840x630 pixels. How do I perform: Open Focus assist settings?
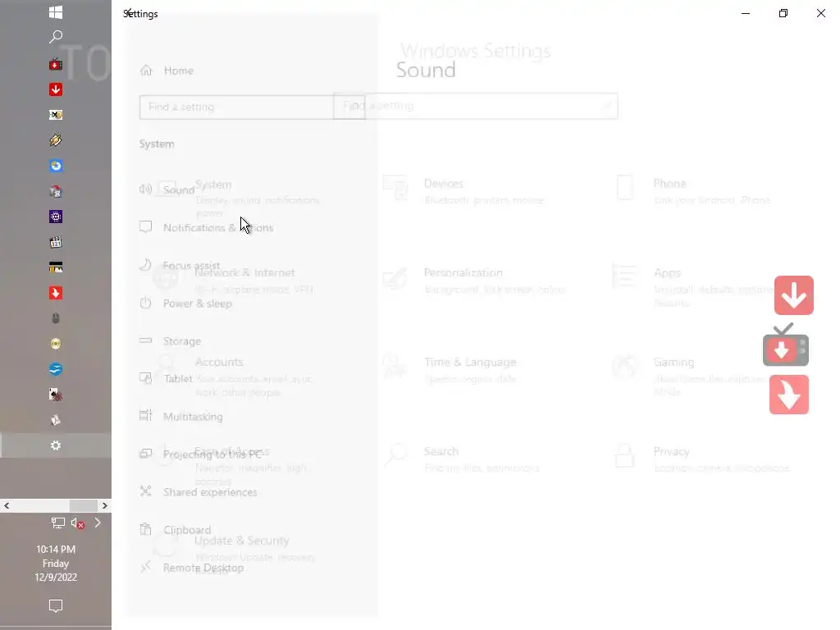click(x=180, y=265)
